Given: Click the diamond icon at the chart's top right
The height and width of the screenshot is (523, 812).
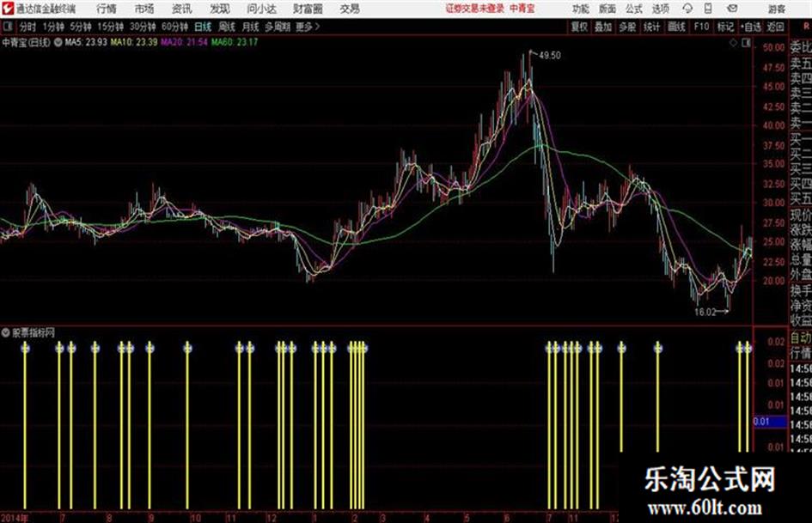Looking at the screenshot, I should (733, 43).
